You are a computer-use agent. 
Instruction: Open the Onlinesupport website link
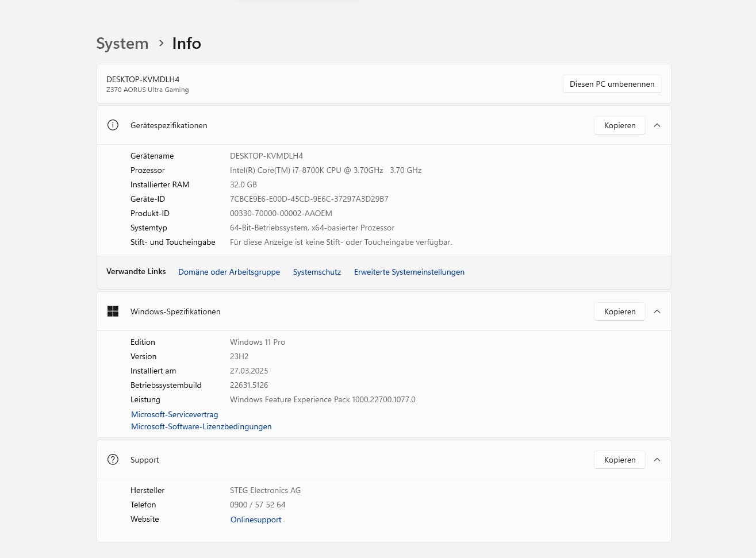coord(256,519)
